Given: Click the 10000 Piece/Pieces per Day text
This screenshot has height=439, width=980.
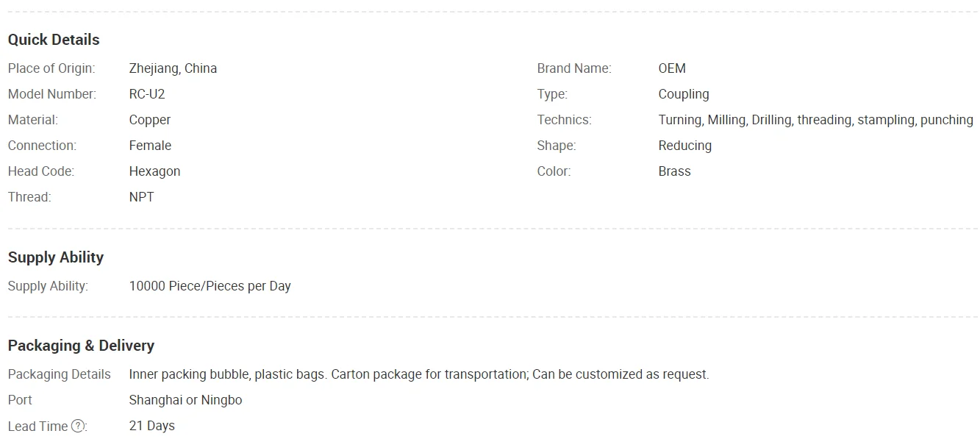Looking at the screenshot, I should (210, 286).
